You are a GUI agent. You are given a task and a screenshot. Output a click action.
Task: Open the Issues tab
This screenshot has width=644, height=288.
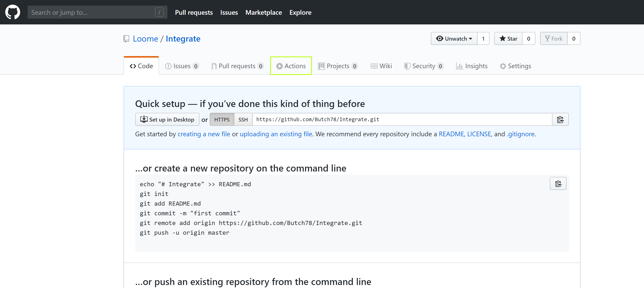[x=182, y=66]
